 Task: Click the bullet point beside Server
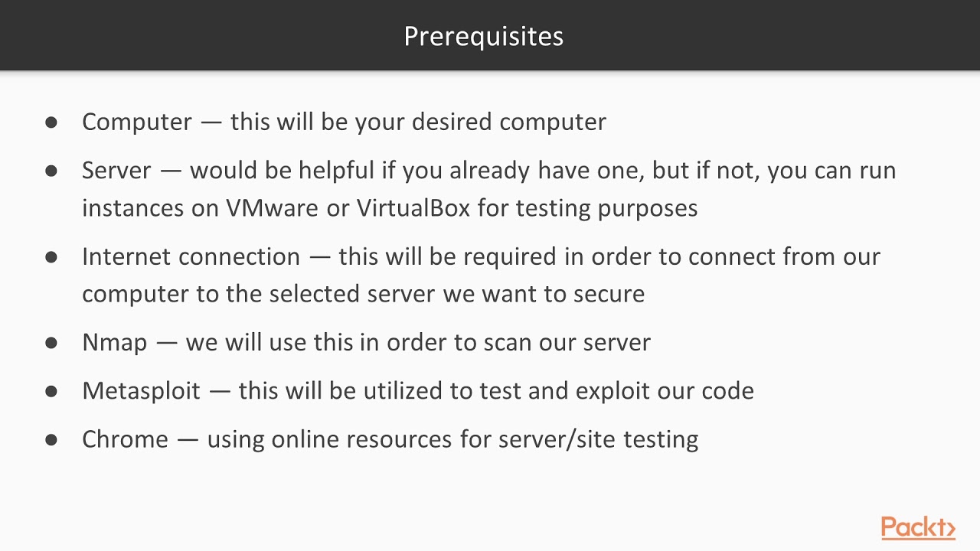coord(51,170)
